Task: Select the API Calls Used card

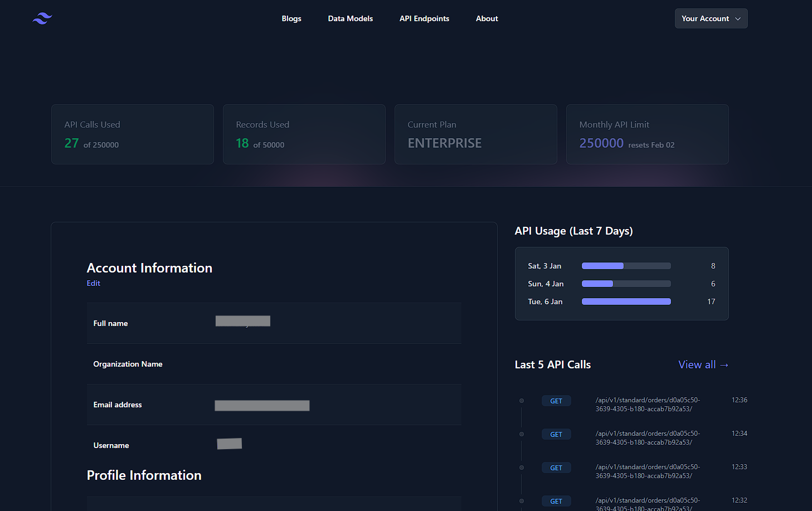Action: (x=133, y=134)
